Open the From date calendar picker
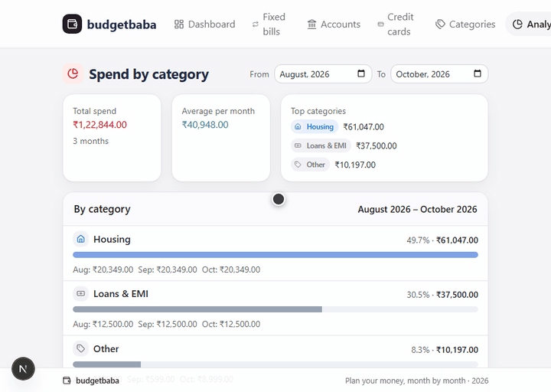 point(361,73)
